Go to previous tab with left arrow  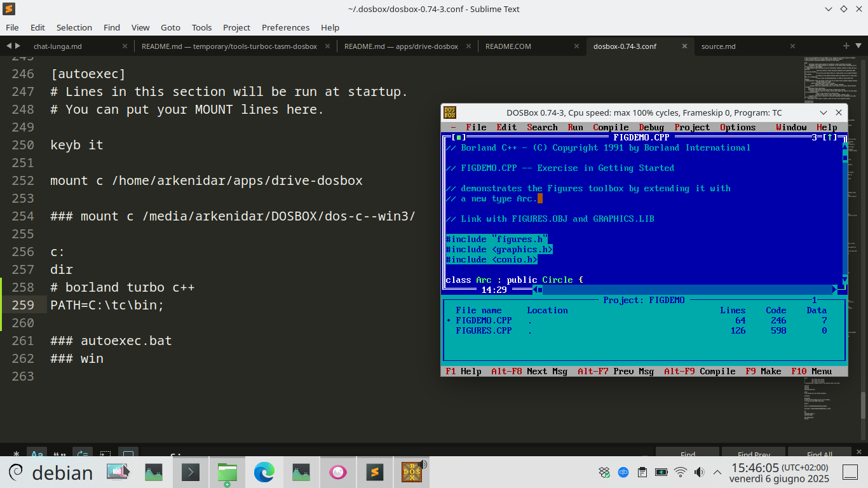coord(9,46)
